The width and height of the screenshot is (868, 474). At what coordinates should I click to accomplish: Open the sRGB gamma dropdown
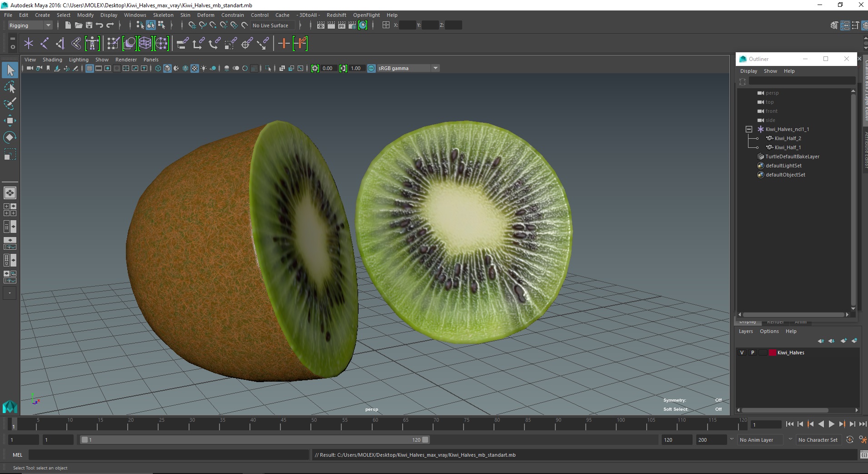408,68
